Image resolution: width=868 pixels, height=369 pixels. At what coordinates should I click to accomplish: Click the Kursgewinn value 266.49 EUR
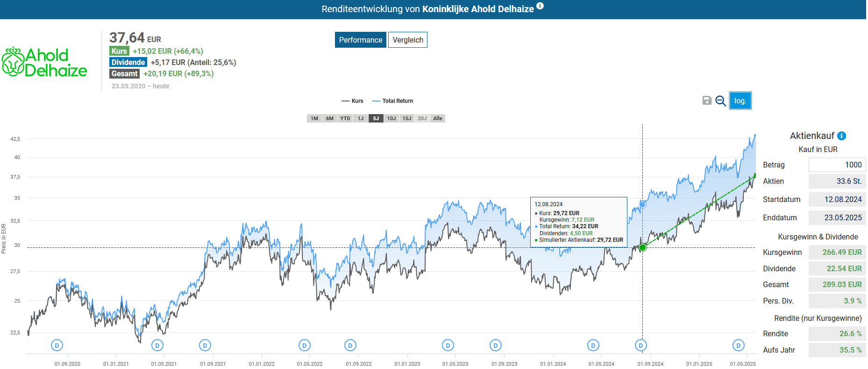pos(837,252)
